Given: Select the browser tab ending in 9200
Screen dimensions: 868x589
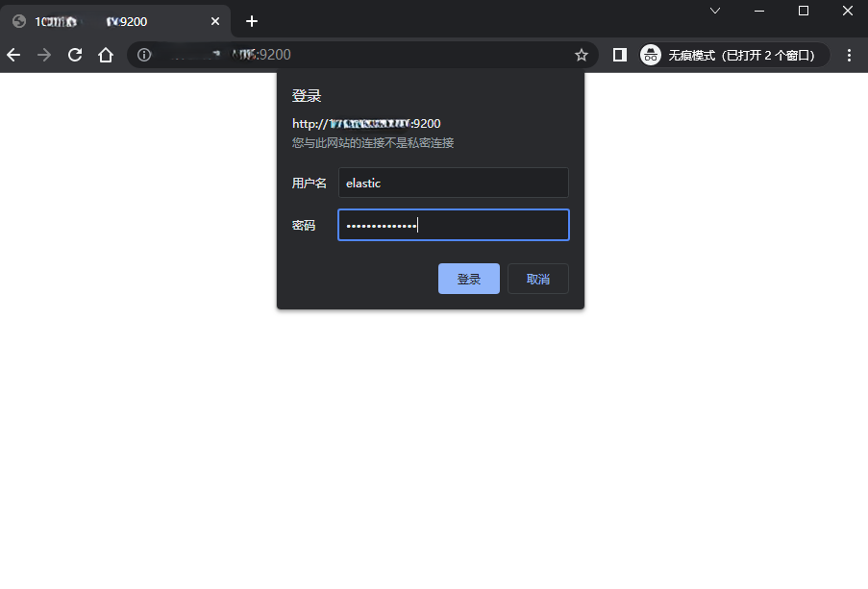Looking at the screenshot, I should 106,21.
